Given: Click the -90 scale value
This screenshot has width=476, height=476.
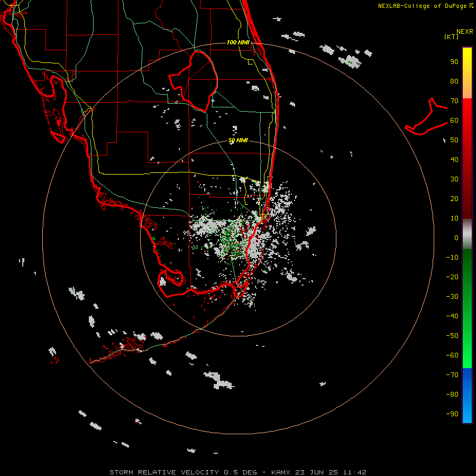Looking at the screenshot, I should [x=452, y=414].
